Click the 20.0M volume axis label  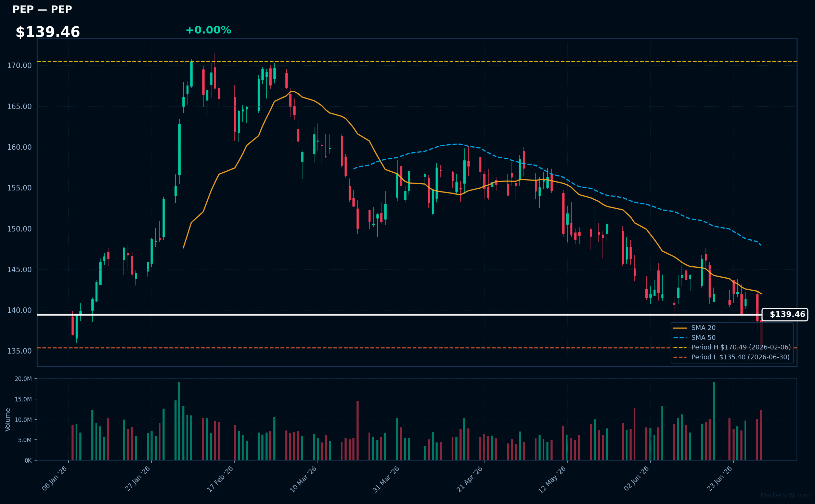pos(23,379)
